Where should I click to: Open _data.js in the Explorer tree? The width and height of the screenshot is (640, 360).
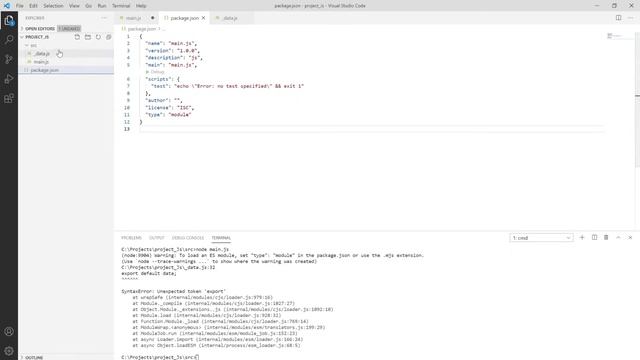pyautogui.click(x=66, y=53)
